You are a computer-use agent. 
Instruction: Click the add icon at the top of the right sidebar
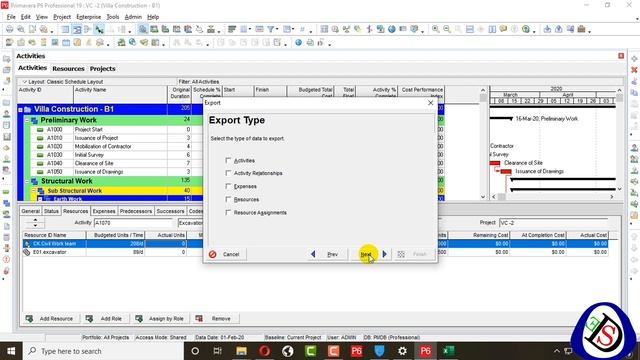[x=634, y=59]
